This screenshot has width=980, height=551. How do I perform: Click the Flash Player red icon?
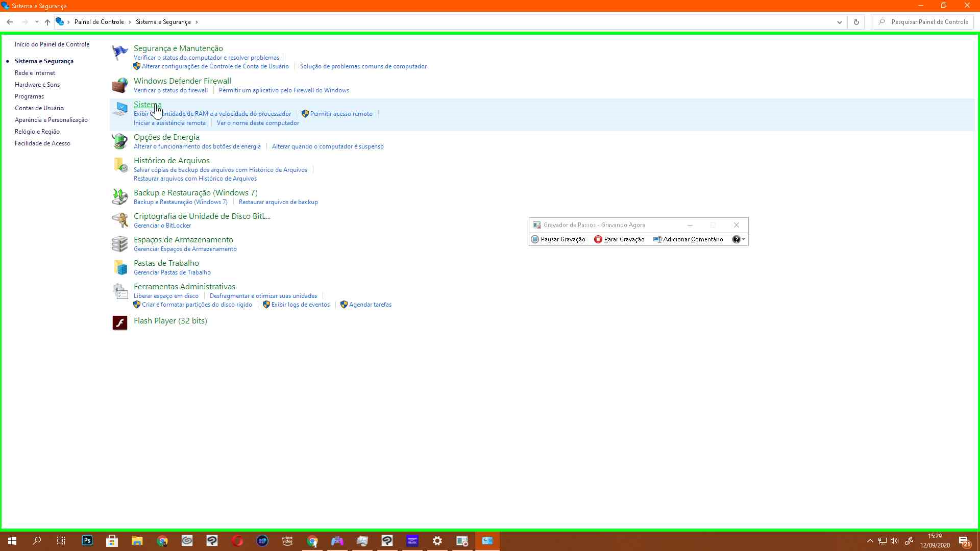[x=120, y=322]
